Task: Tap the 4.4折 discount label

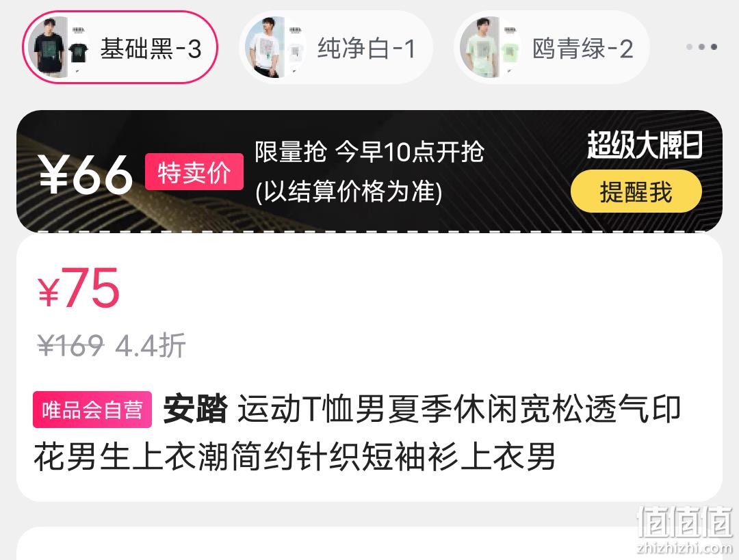Action: tap(151, 346)
